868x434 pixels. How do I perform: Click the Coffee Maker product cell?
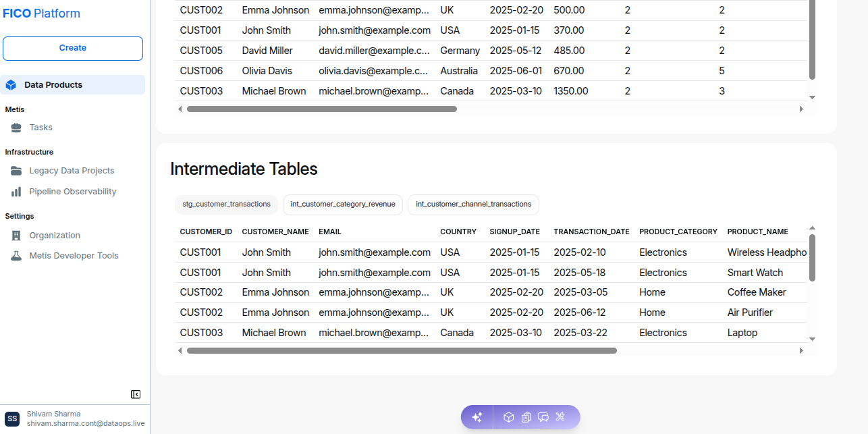[x=757, y=292]
